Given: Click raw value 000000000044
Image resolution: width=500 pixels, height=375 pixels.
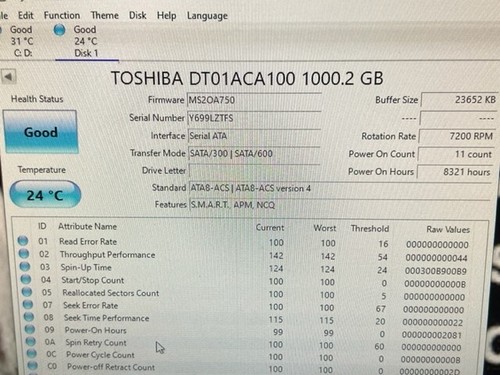Looking at the screenshot, I should click(x=436, y=258).
